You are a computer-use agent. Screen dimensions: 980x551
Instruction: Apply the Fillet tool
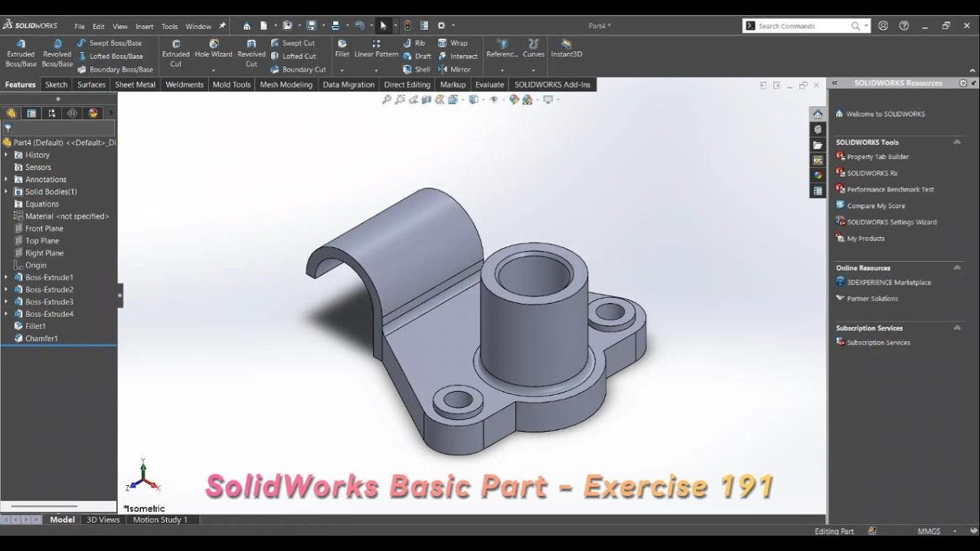tap(342, 49)
